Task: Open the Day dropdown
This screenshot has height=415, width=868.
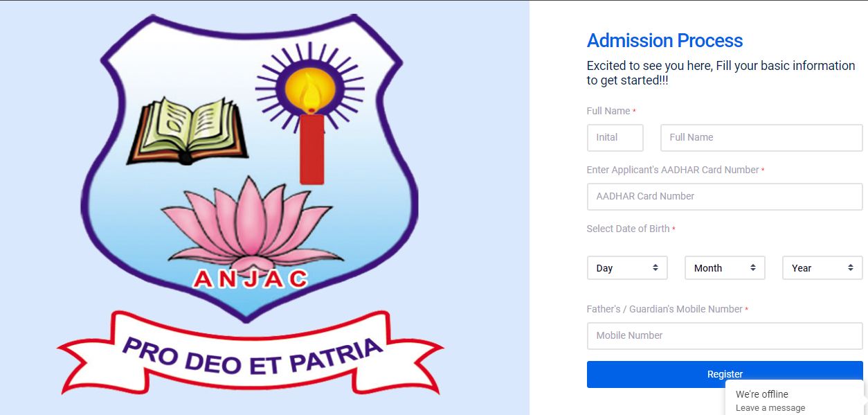Action: click(x=627, y=268)
